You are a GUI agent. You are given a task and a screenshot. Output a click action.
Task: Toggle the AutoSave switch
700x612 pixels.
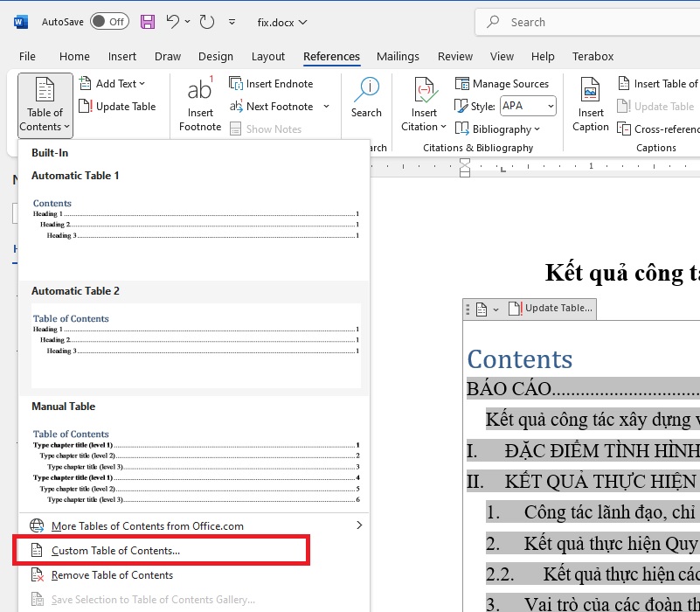click(x=109, y=22)
